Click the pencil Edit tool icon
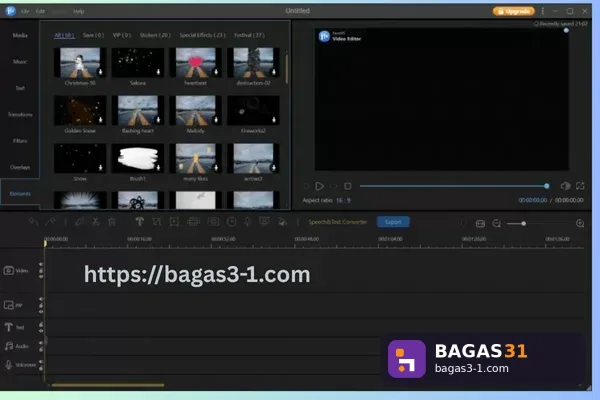Viewport: 600px width, 400px height. [79, 222]
